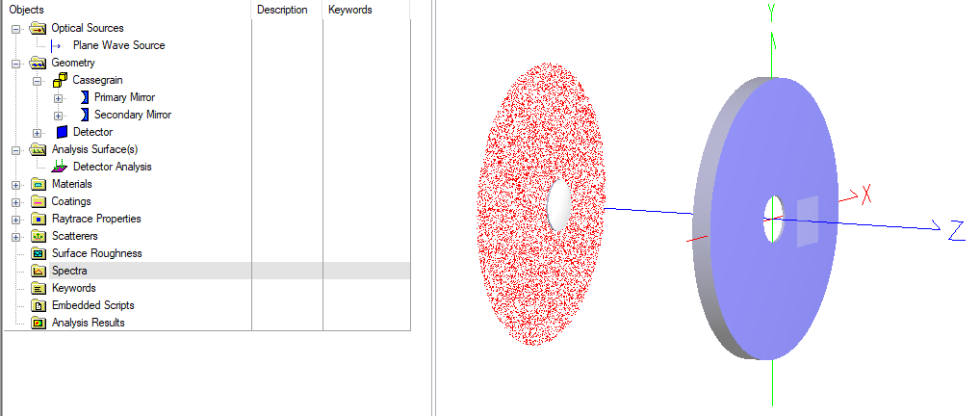Collapse the Optical Sources node
Viewport: 980px width, 416px height.
(16, 28)
